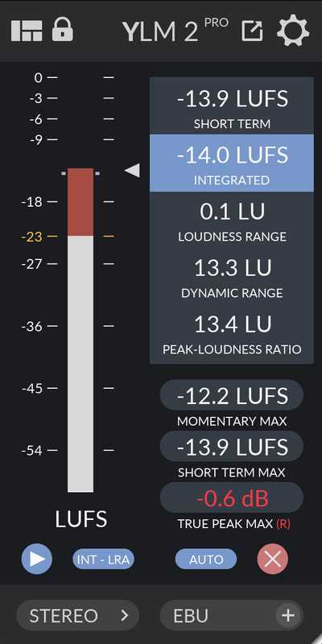Screen dimensions: 322x644
Task: Click the red section of loudness meter
Action: (80, 202)
